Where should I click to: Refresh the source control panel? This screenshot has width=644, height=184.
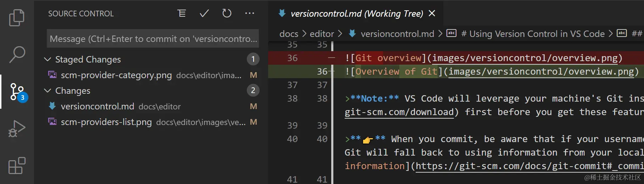point(227,13)
